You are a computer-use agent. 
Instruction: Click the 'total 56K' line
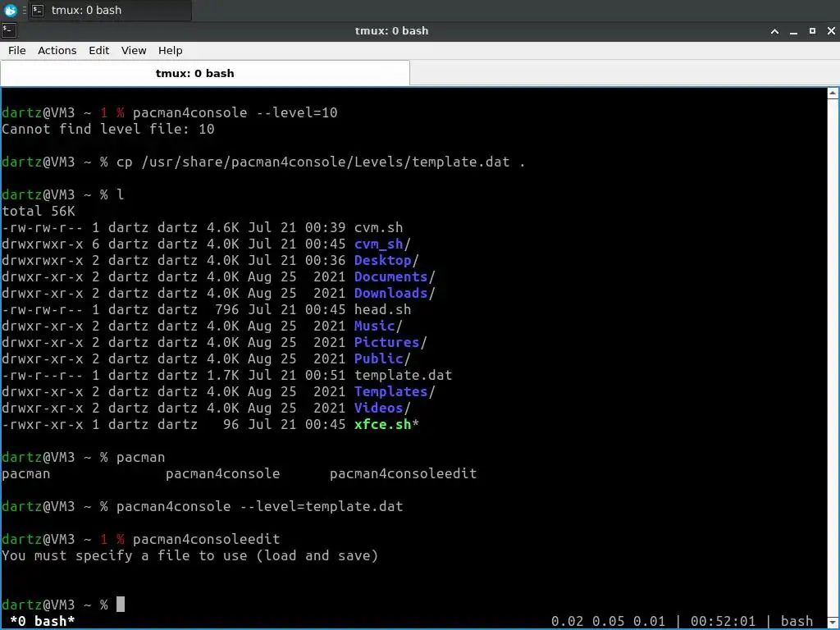point(39,211)
